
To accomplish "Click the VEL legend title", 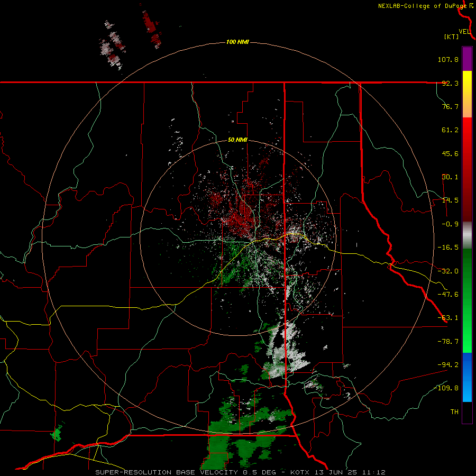I will pos(464,32).
